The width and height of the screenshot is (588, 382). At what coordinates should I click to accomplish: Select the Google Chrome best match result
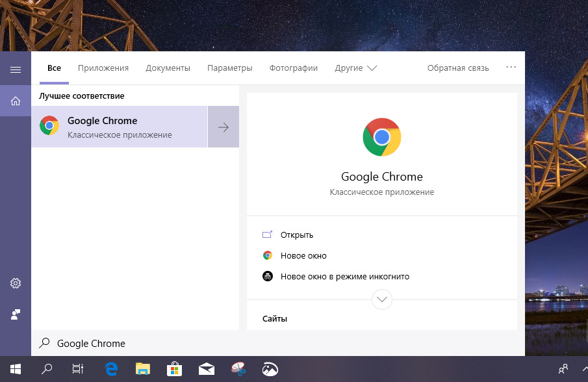[x=120, y=127]
